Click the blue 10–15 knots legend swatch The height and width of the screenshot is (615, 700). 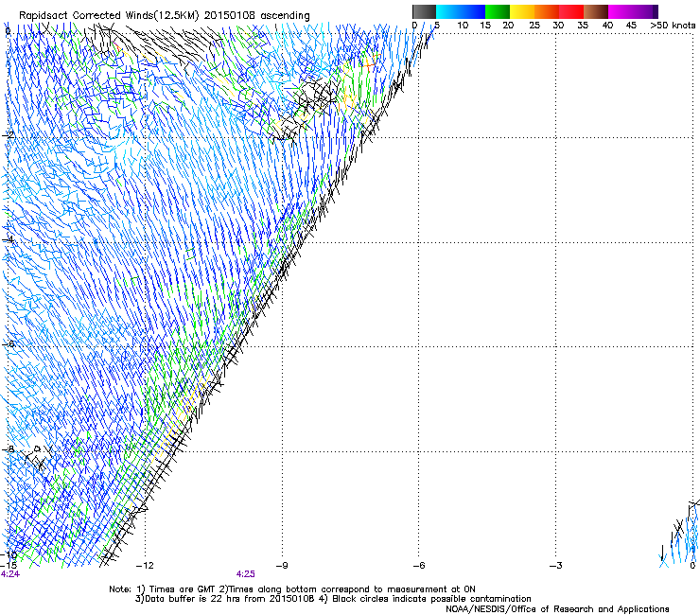coord(473,11)
